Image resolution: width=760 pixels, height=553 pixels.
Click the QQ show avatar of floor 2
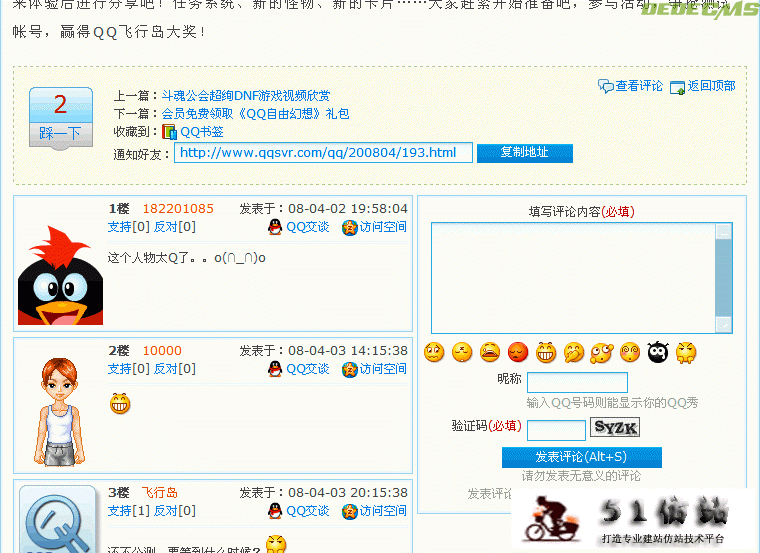pyautogui.click(x=60, y=412)
